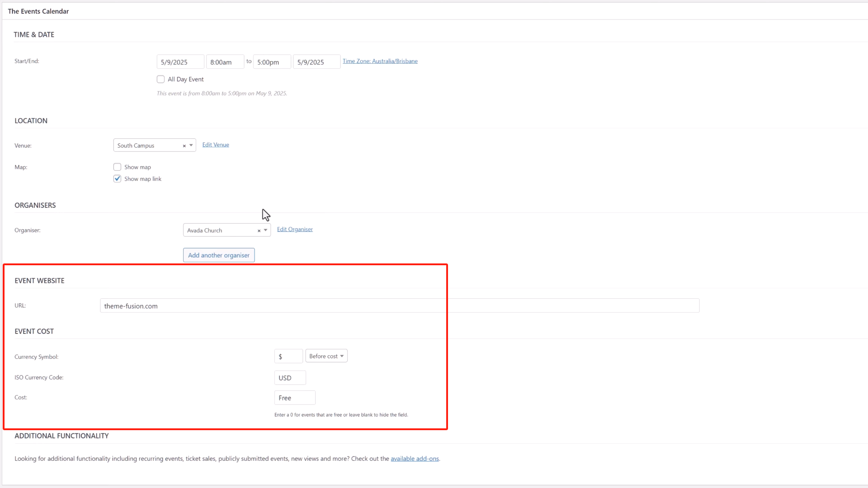This screenshot has width=868, height=488.
Task: Click the 8:00am start time field
Action: [225, 62]
